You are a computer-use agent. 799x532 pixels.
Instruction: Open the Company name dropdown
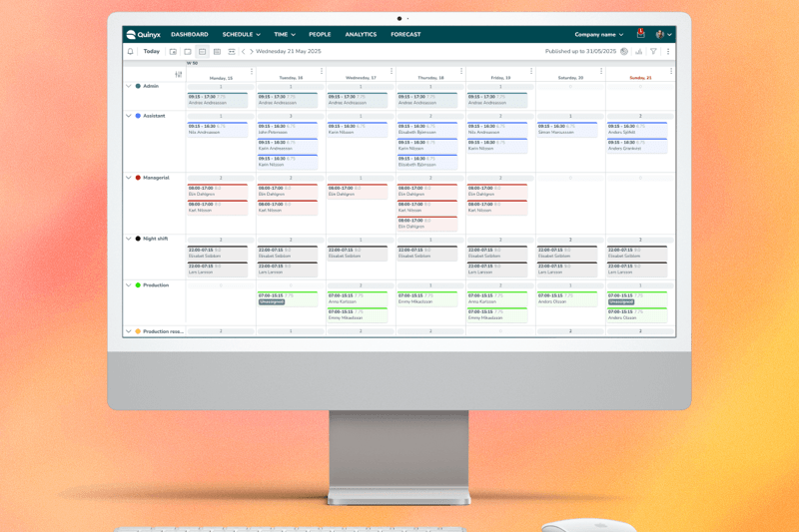click(x=599, y=34)
